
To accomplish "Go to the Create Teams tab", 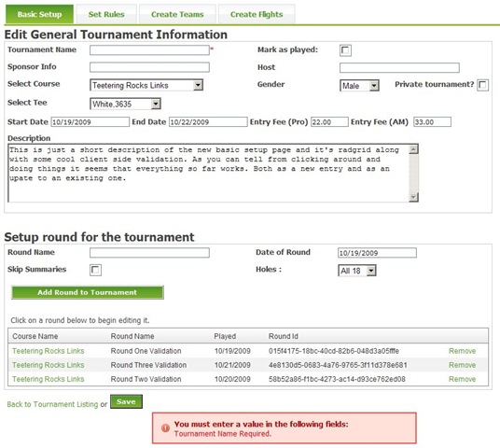I will [177, 14].
